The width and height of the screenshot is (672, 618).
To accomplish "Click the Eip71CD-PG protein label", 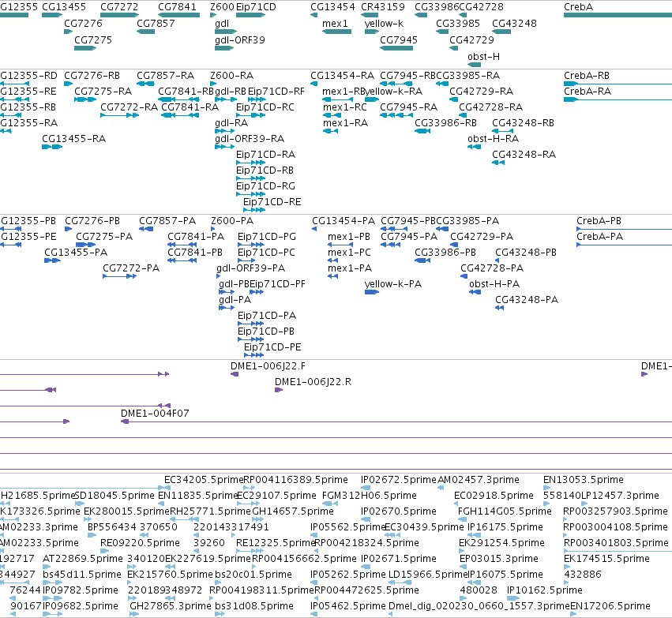I will (x=267, y=237).
